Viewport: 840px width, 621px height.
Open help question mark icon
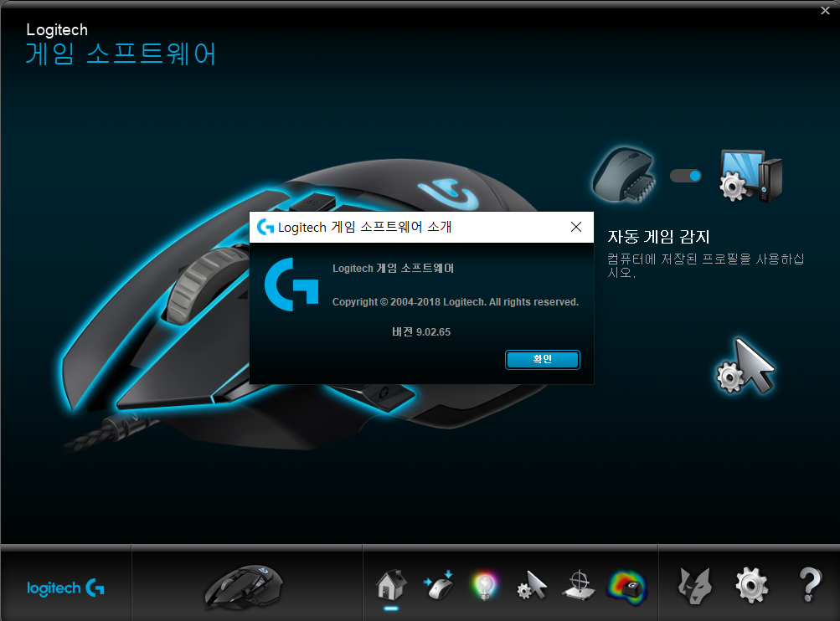pyautogui.click(x=810, y=585)
